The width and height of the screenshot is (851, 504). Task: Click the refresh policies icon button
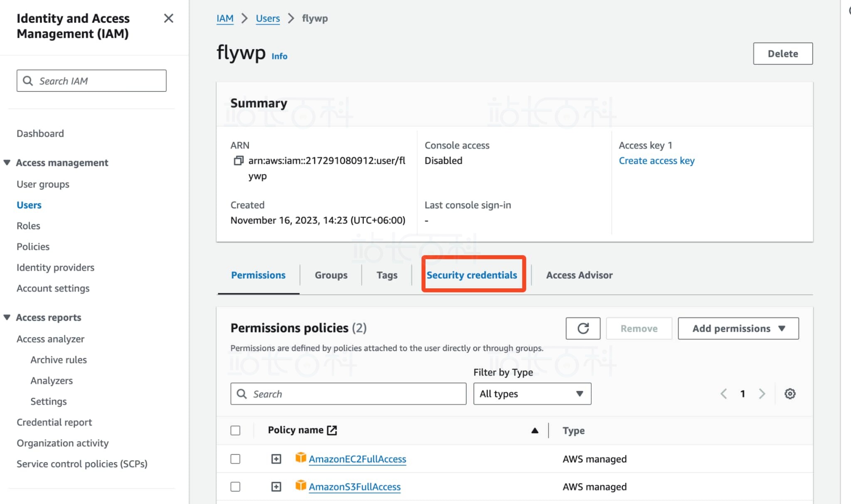[x=583, y=328]
